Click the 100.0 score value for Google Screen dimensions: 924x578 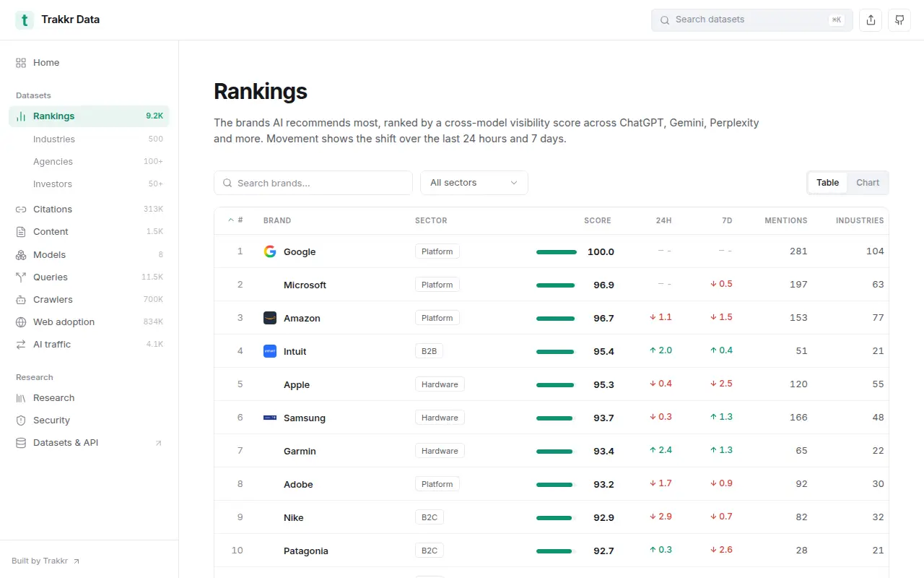pos(601,252)
